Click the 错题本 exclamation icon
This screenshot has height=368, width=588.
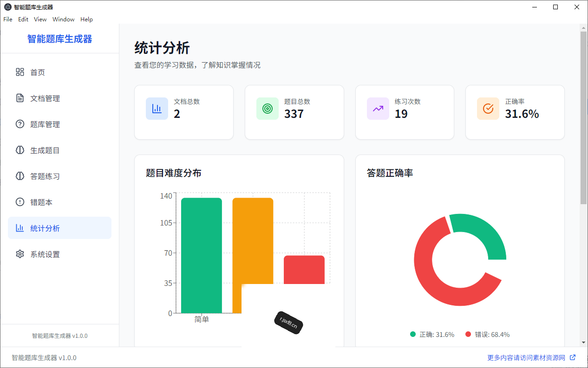click(x=20, y=202)
